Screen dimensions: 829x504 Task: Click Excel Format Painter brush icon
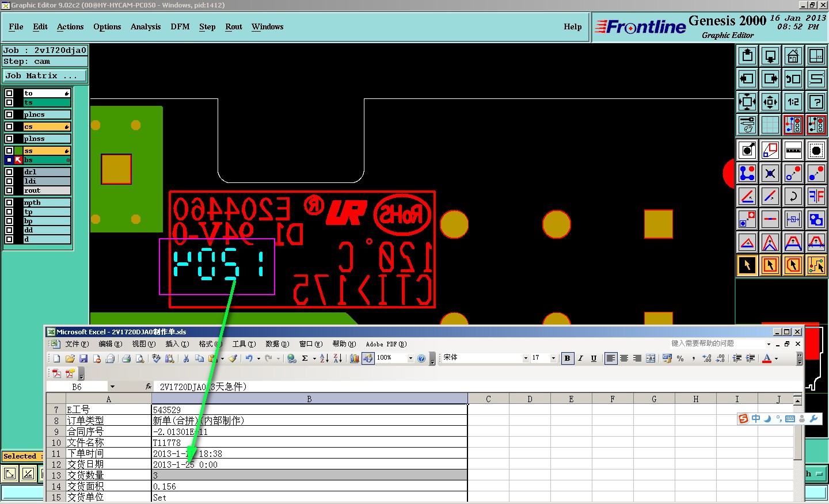click(x=233, y=358)
